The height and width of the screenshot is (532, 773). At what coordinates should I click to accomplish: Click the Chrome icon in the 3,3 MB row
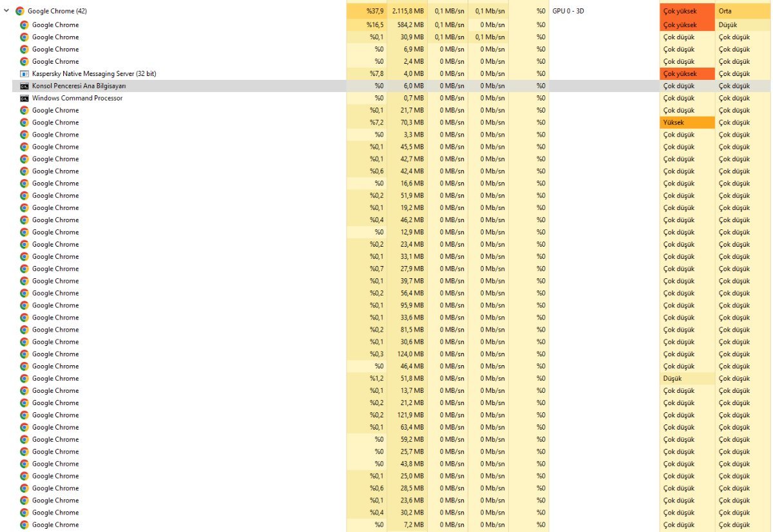[x=24, y=135]
